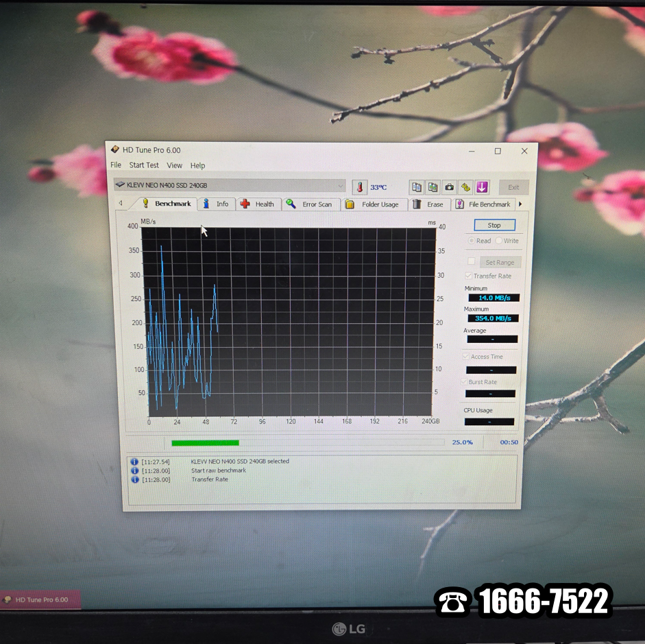The height and width of the screenshot is (644, 645).
Task: Click the 33°C temperature reading
Action: (x=378, y=187)
